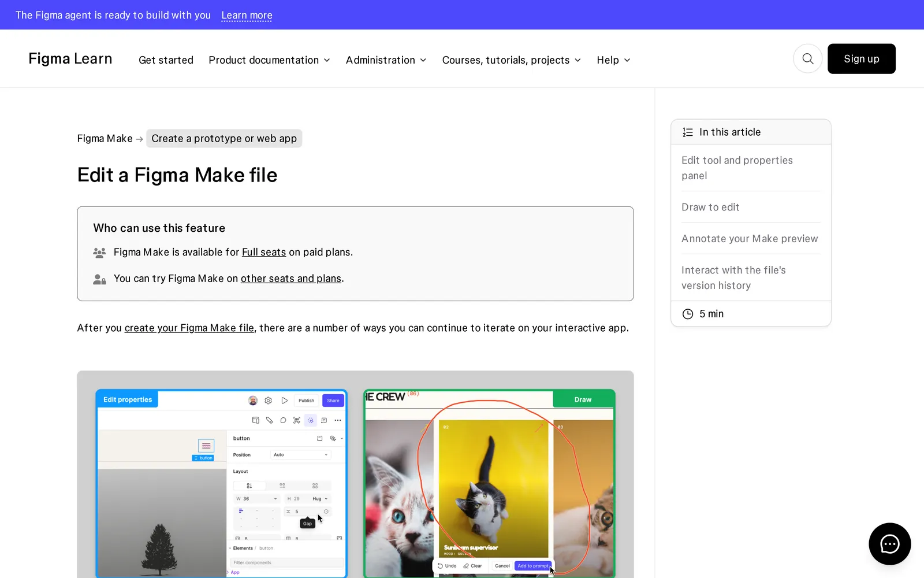Open the Edit properties screenshot thumbnail

[221, 483]
